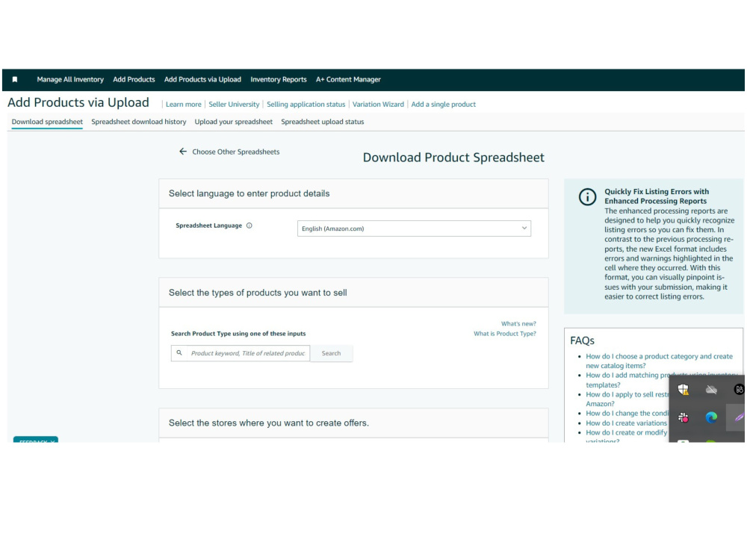Click the Add Products via Upload page title
The image size is (747, 560).
(x=78, y=102)
